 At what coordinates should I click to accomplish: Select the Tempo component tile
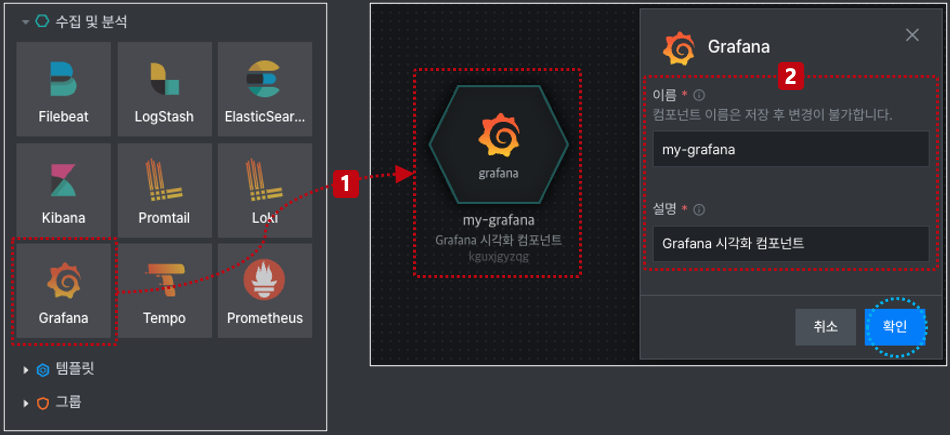point(164,291)
